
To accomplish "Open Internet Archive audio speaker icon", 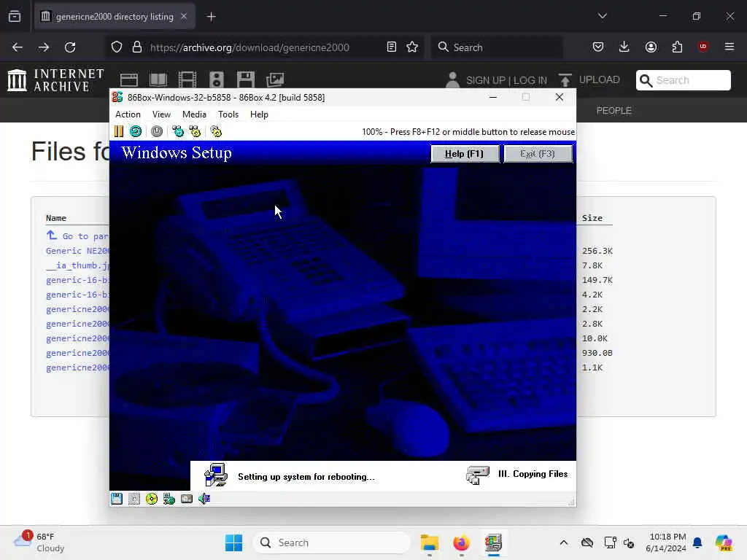I will pyautogui.click(x=216, y=80).
